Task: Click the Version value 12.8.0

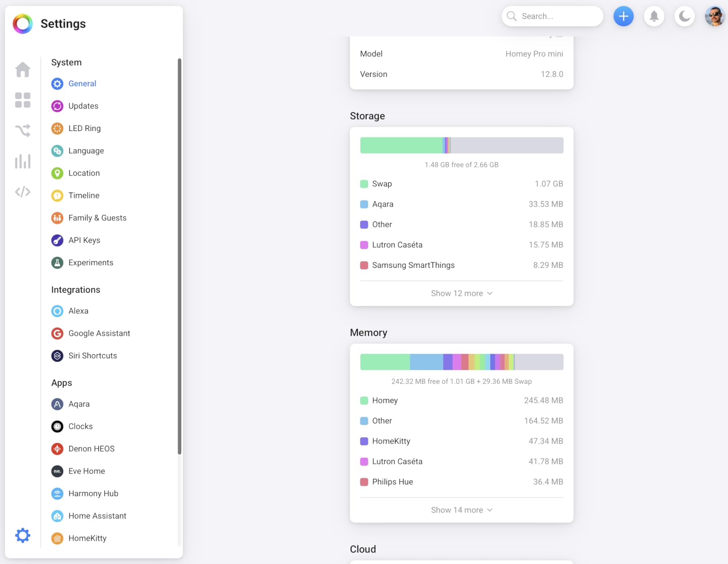Action: click(x=552, y=74)
